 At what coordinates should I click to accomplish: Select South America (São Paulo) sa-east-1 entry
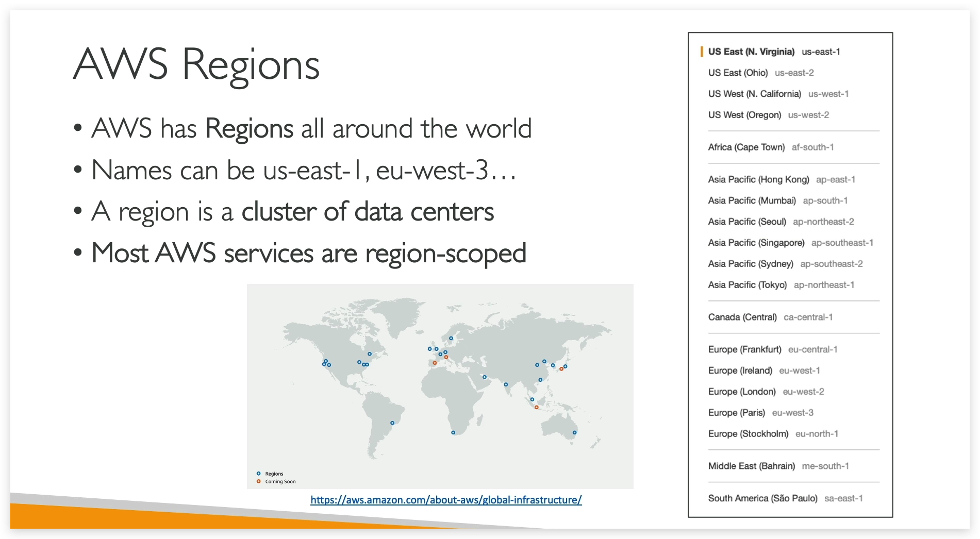coord(786,498)
